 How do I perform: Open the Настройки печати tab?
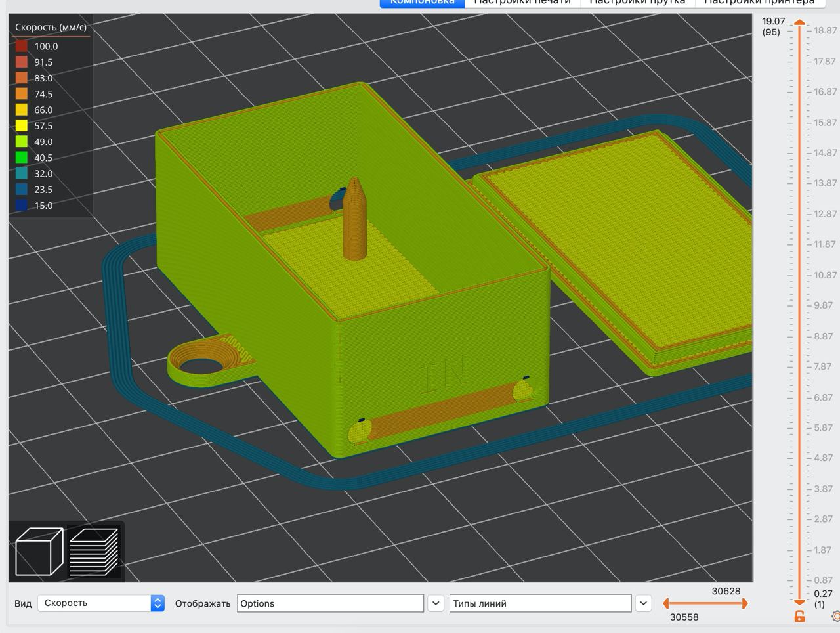coord(522,3)
